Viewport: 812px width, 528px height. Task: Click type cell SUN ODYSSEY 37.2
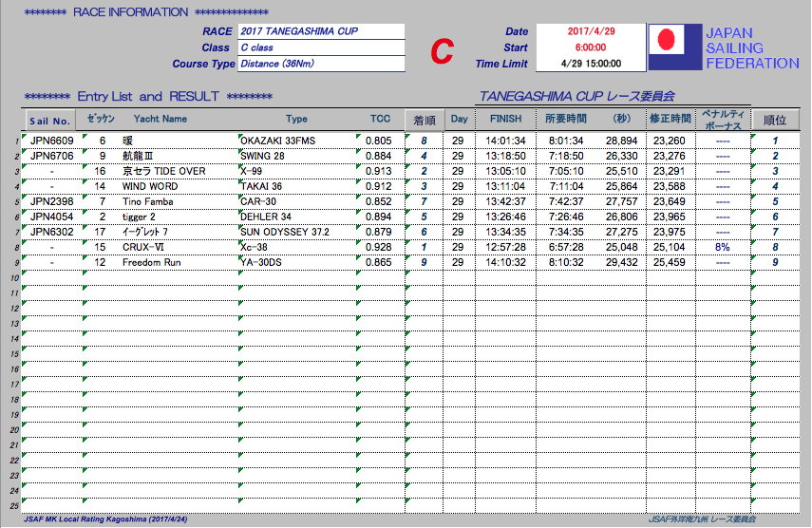click(285, 232)
